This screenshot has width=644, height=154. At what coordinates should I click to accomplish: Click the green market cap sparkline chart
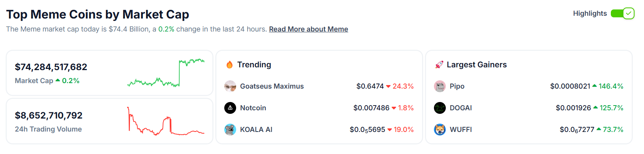166,73
